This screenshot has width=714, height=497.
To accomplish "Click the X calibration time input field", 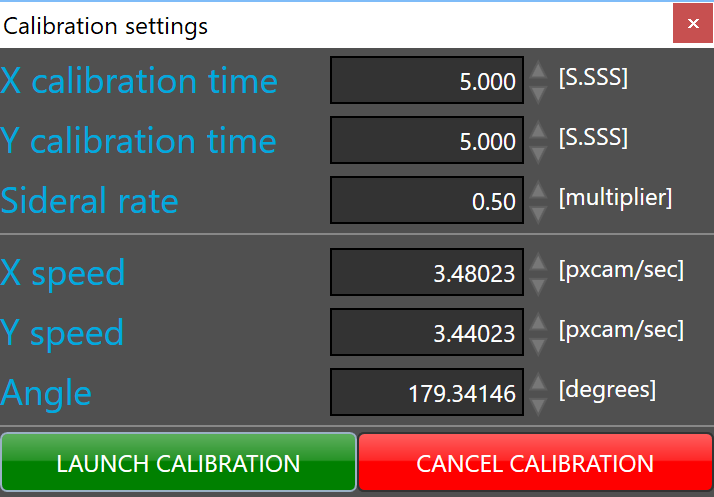I will [427, 81].
